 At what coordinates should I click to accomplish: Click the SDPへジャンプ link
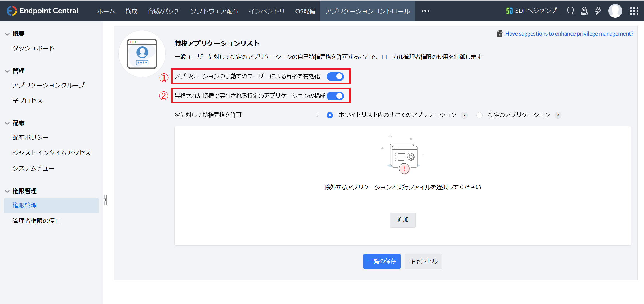tap(536, 11)
